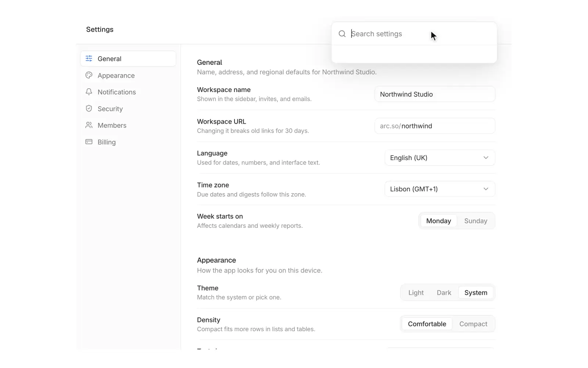Click the 'Theme' setting label
Viewport: 588px width, 368px height.
[x=208, y=288]
